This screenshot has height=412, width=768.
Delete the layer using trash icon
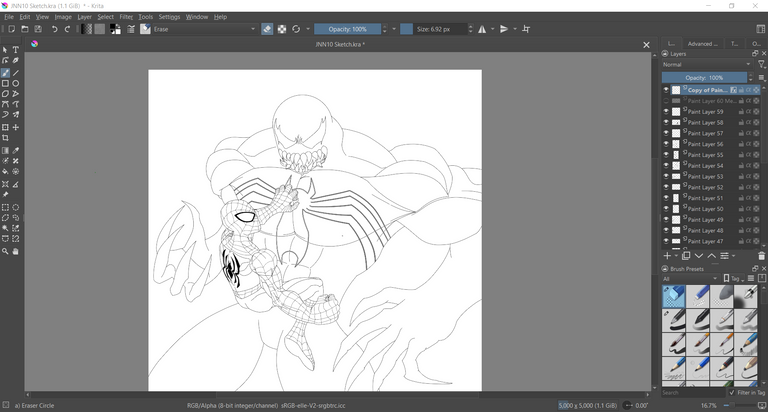[761, 256]
